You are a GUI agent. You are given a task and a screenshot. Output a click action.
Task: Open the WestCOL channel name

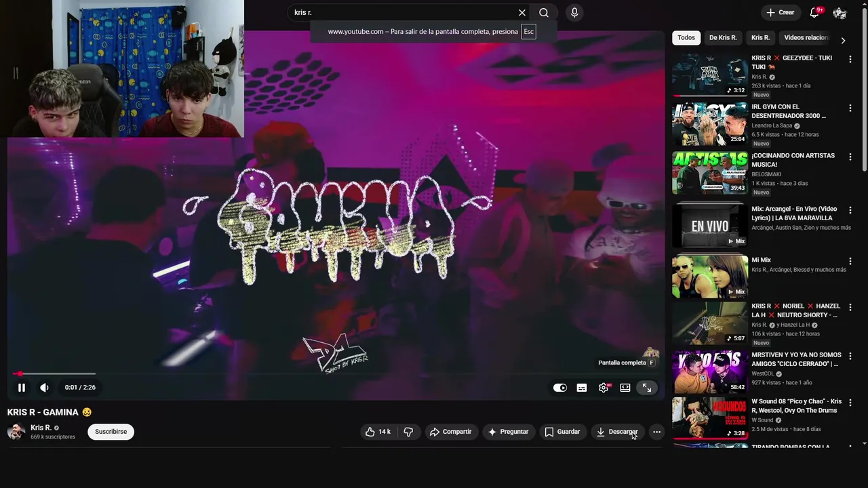pos(763,373)
